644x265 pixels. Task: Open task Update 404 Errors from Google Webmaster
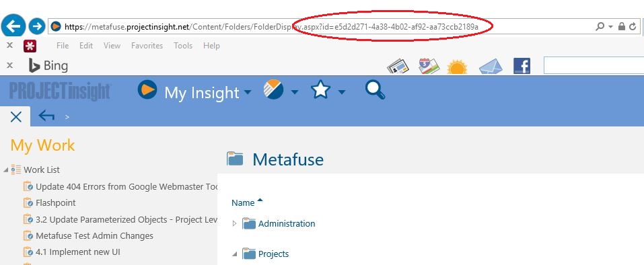[x=127, y=187]
